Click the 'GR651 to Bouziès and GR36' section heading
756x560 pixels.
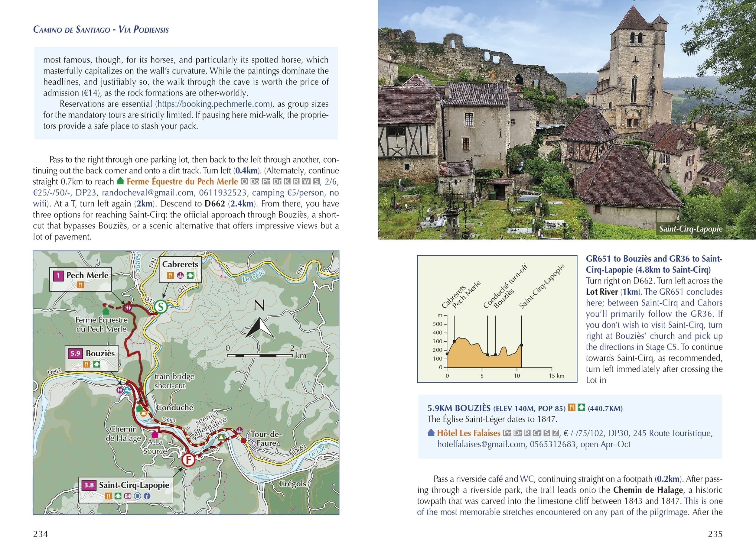(654, 264)
